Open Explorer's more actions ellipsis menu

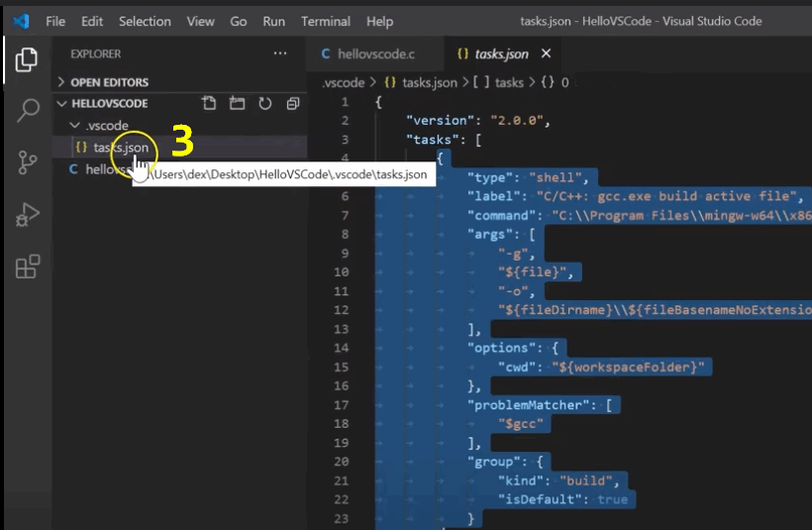coord(280,53)
